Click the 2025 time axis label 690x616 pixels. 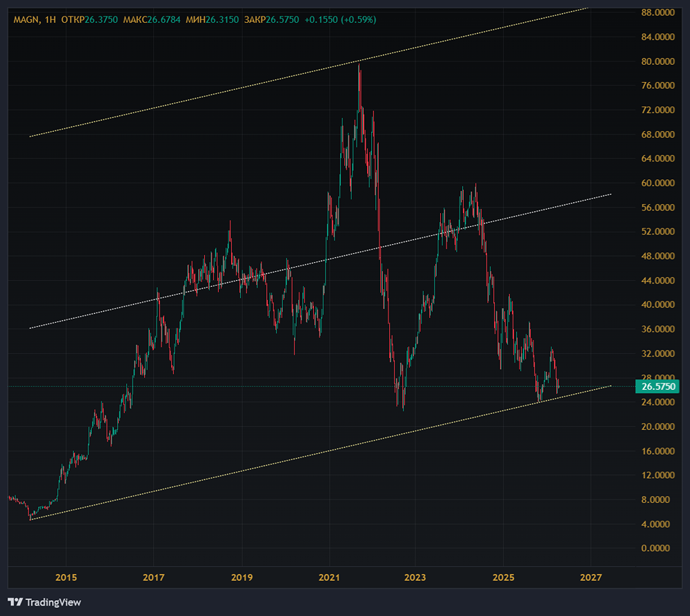click(504, 577)
